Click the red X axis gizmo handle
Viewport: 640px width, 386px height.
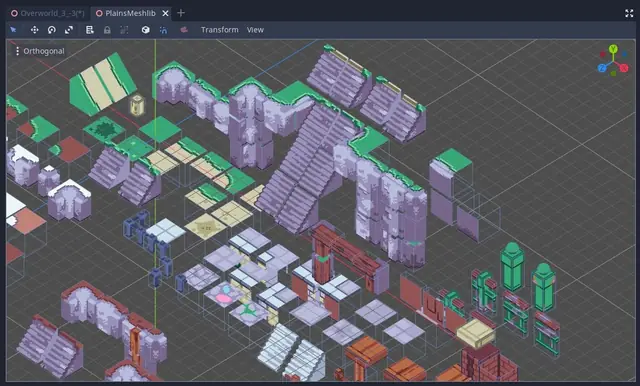pos(624,68)
